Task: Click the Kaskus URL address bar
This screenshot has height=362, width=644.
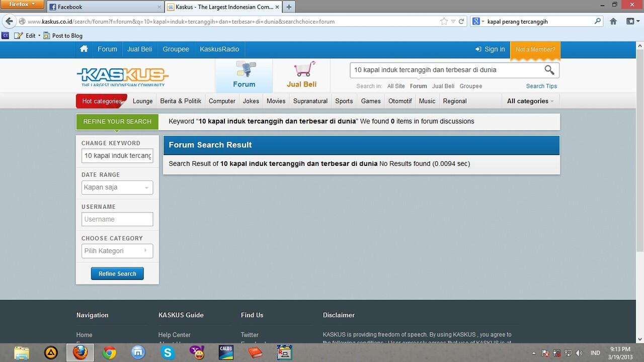Action: (x=231, y=22)
